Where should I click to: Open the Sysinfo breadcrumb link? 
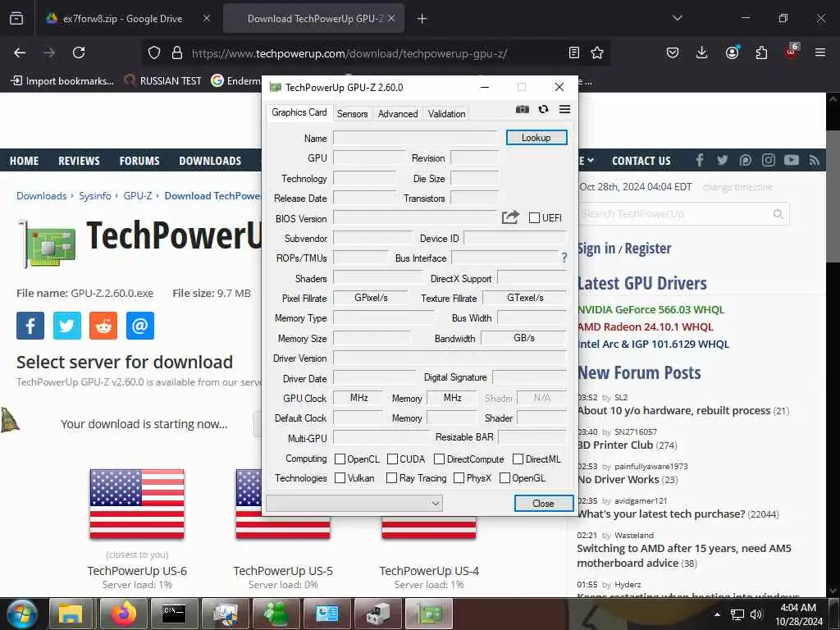95,196
